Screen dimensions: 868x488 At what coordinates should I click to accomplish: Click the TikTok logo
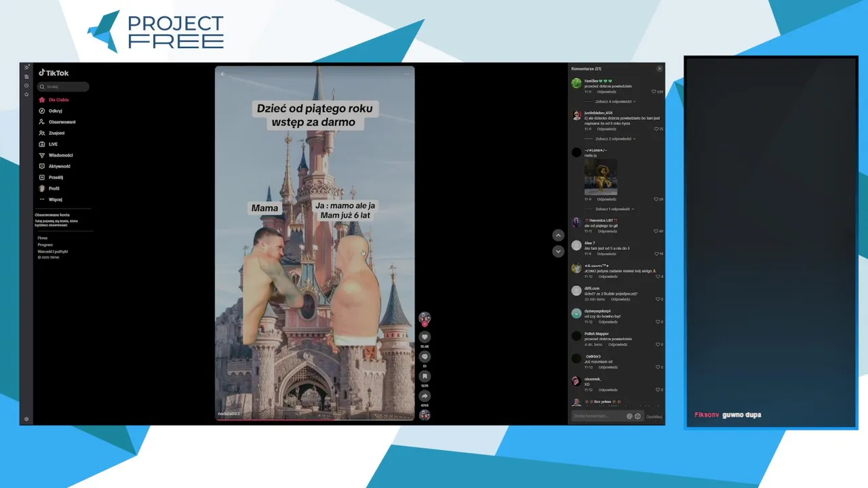pyautogui.click(x=54, y=73)
